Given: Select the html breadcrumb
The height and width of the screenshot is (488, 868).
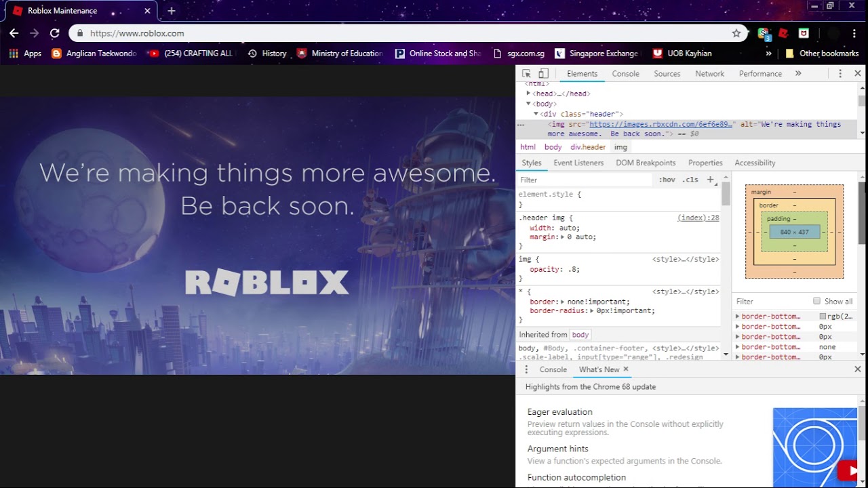Looking at the screenshot, I should click(528, 147).
